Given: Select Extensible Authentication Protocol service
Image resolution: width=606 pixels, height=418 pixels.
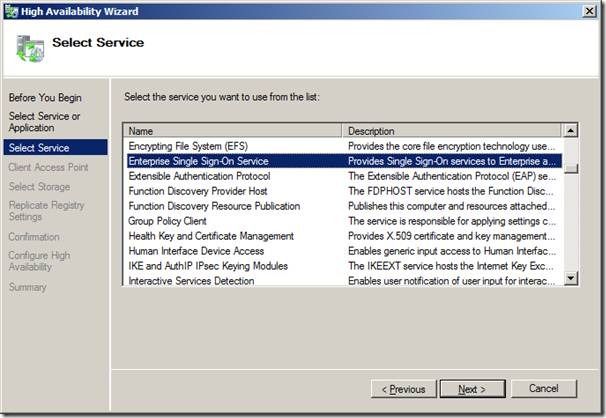Looking at the screenshot, I should [344, 176].
